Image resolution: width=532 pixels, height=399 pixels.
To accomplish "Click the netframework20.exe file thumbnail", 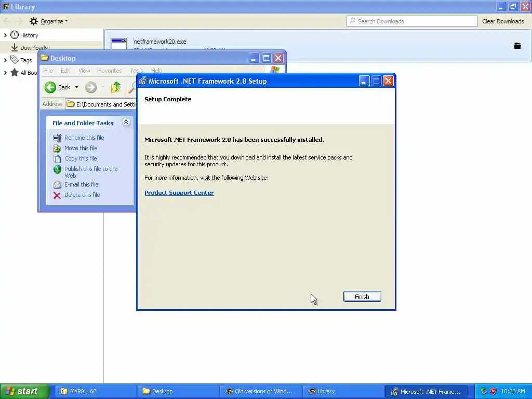I will tap(119, 45).
